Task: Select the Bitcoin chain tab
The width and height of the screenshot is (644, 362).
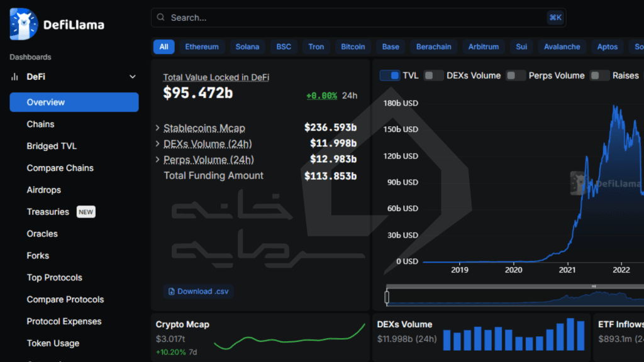Action: [x=353, y=47]
